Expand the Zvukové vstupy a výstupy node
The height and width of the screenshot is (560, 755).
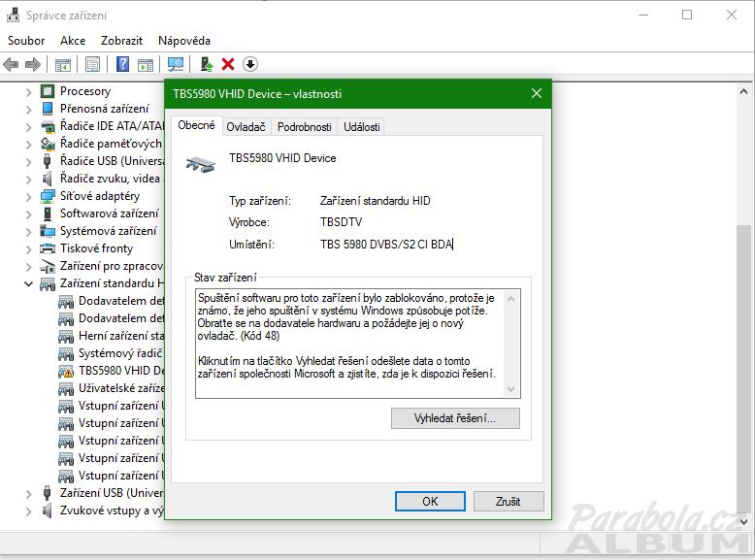coord(28,511)
